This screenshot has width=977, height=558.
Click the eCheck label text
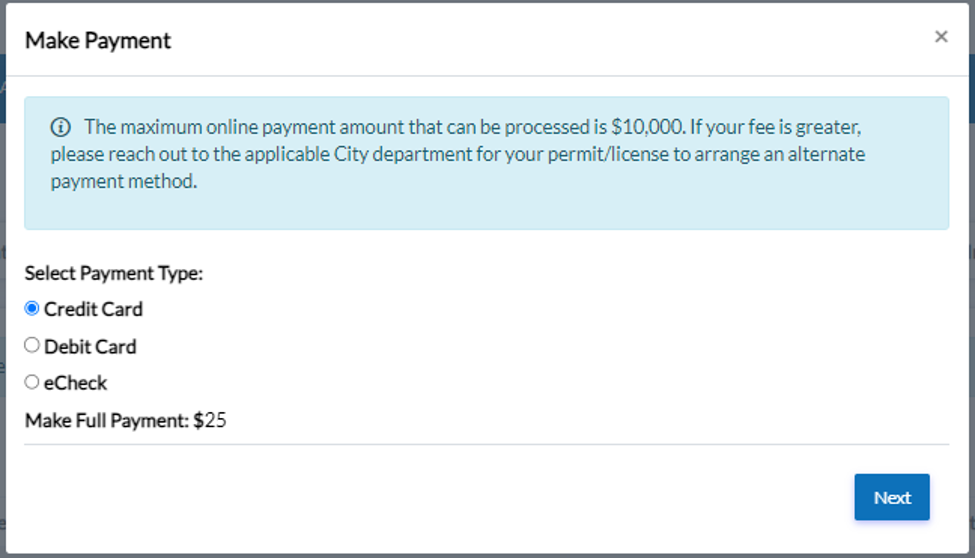pyautogui.click(x=75, y=382)
